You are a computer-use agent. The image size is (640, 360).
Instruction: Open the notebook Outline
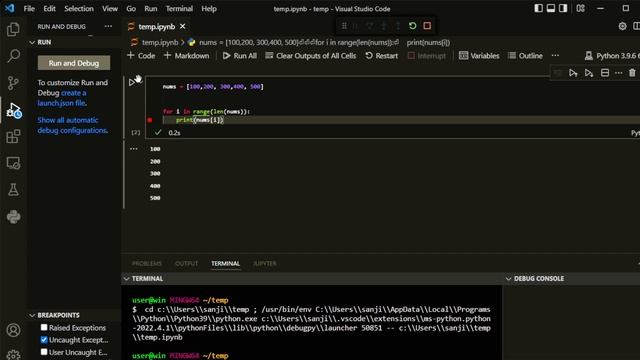(x=525, y=56)
